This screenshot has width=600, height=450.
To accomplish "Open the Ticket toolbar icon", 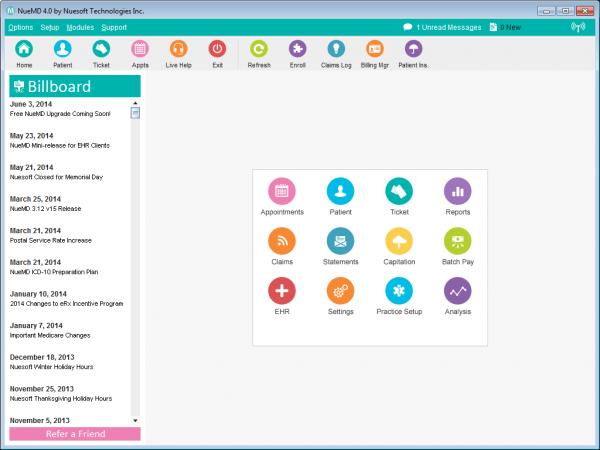I will (x=101, y=49).
